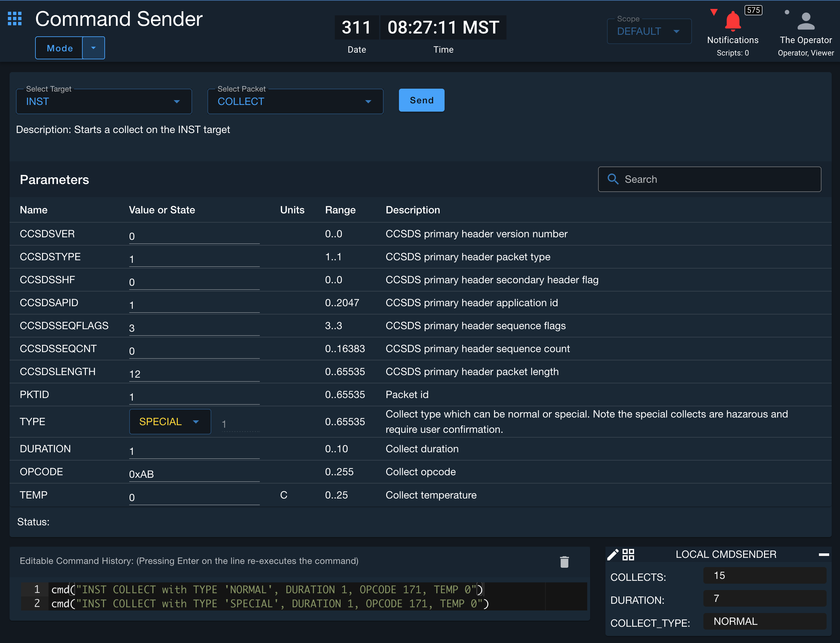This screenshot has width=840, height=643.
Task: Open The Operator user account icon
Action: pyautogui.click(x=806, y=21)
